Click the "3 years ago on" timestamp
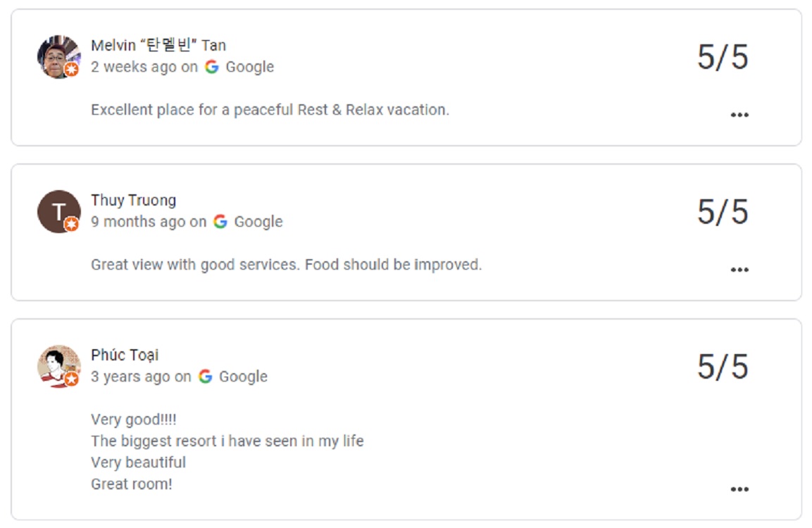This screenshot has height=528, width=812. (140, 377)
